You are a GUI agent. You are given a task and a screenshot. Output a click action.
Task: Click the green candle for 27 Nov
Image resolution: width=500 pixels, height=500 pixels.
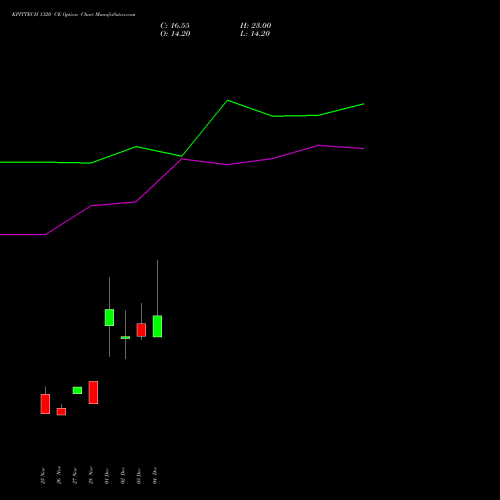[77, 390]
